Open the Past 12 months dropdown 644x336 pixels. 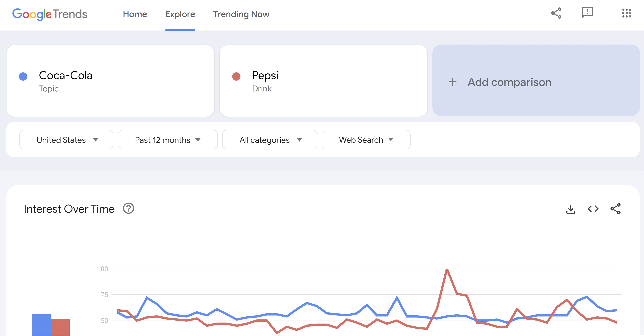pyautogui.click(x=167, y=140)
